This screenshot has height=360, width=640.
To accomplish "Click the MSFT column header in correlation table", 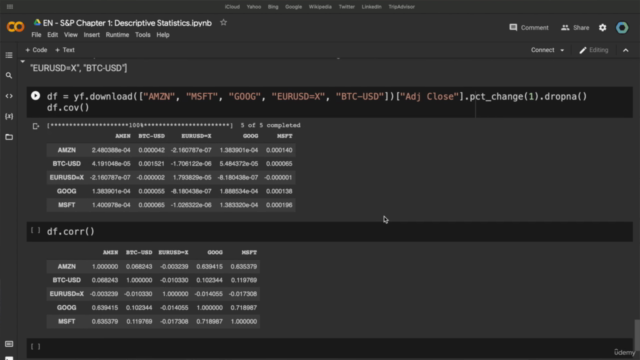I will (x=249, y=253).
